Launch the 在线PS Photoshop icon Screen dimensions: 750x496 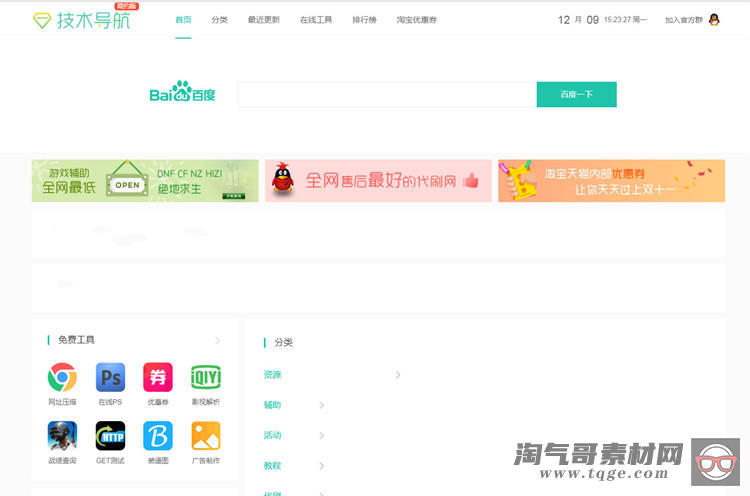point(110,377)
